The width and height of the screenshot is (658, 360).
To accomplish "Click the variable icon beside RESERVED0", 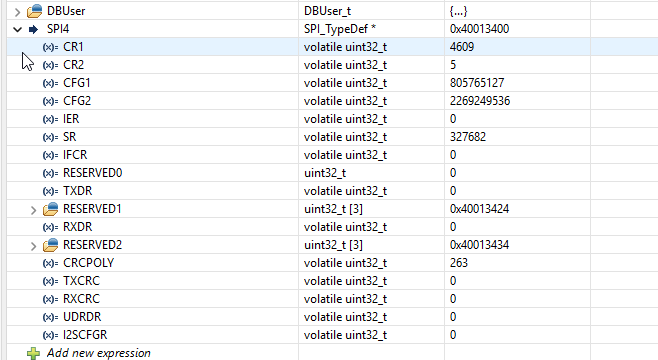I will [x=50, y=174].
